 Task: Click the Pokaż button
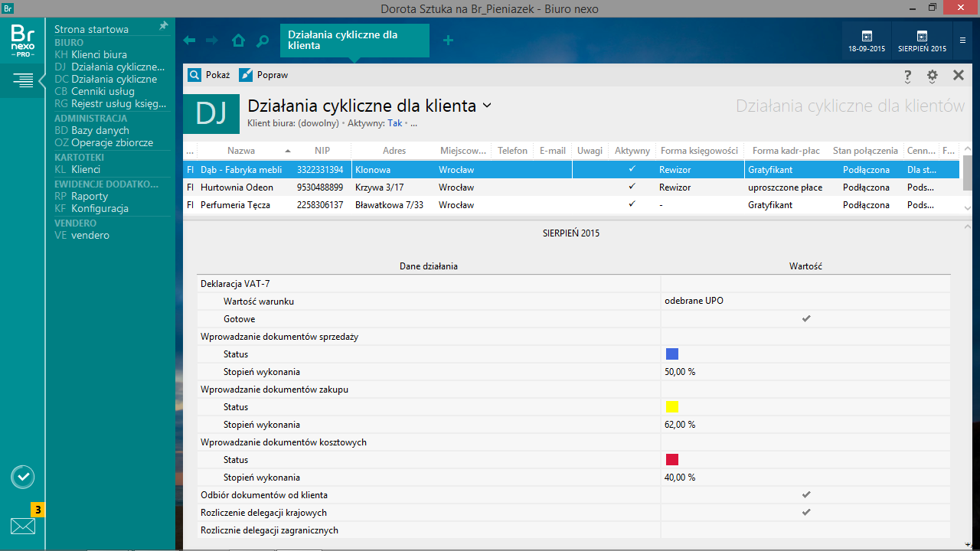[x=210, y=75]
